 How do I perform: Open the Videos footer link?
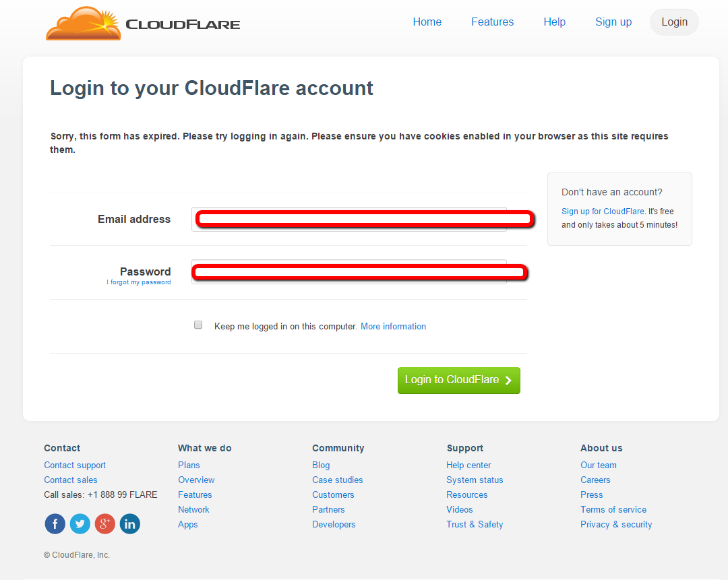coord(460,509)
